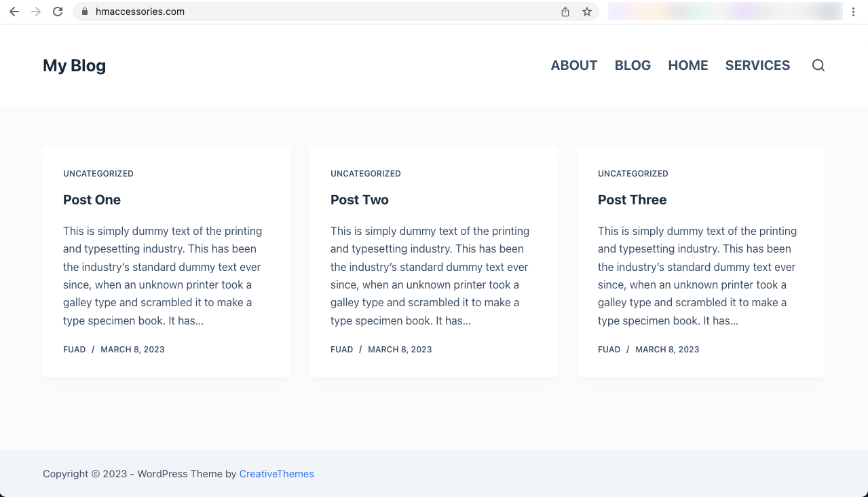Navigate to HOME in the header
868x497 pixels.
tap(687, 65)
